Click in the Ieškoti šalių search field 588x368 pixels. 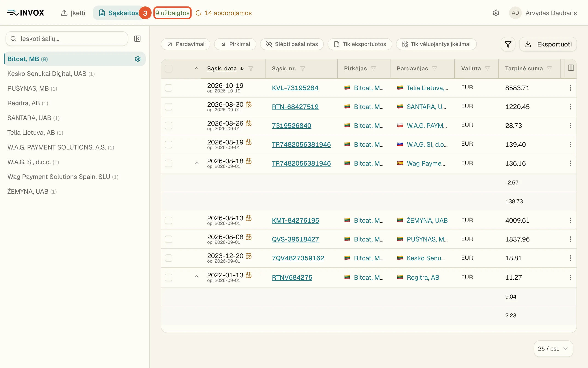click(x=67, y=39)
